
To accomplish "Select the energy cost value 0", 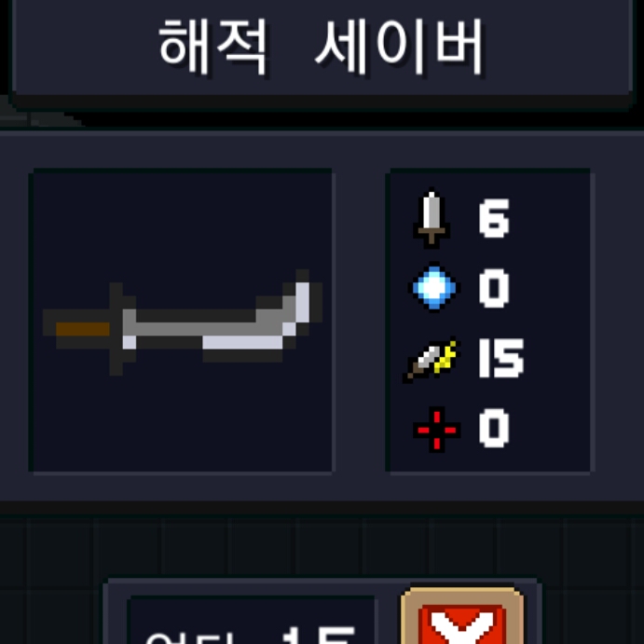I will (494, 288).
